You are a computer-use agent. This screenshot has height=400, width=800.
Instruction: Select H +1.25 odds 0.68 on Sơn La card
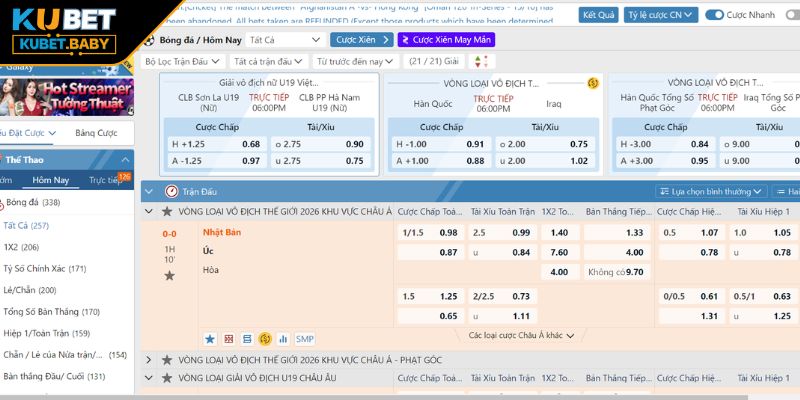click(x=217, y=144)
